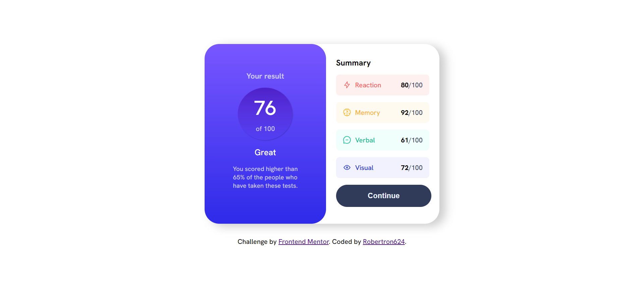Click the circular score display showing 76
This screenshot has width=644, height=303.
pyautogui.click(x=265, y=114)
